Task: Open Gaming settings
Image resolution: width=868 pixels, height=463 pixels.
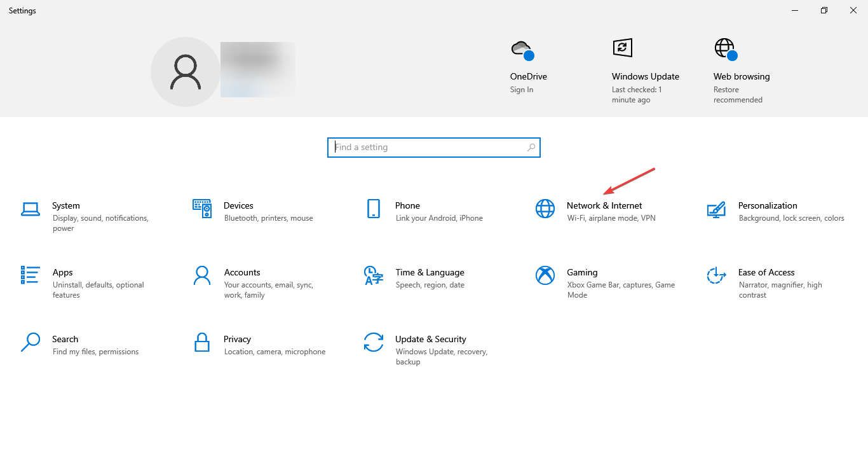Action: [583, 272]
